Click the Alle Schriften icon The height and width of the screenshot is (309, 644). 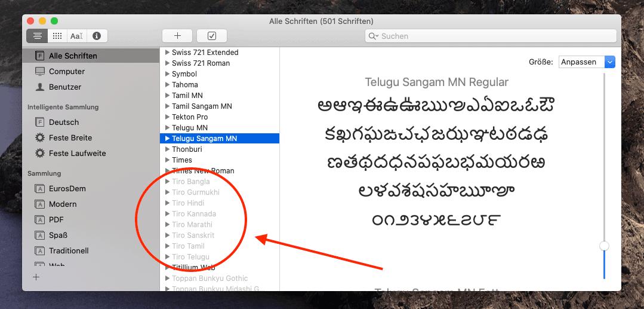point(40,56)
